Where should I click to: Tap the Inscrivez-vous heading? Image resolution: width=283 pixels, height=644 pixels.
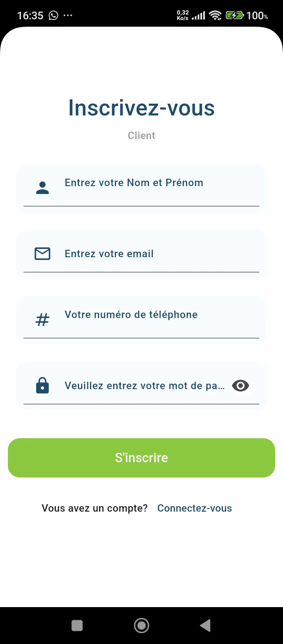click(x=141, y=108)
